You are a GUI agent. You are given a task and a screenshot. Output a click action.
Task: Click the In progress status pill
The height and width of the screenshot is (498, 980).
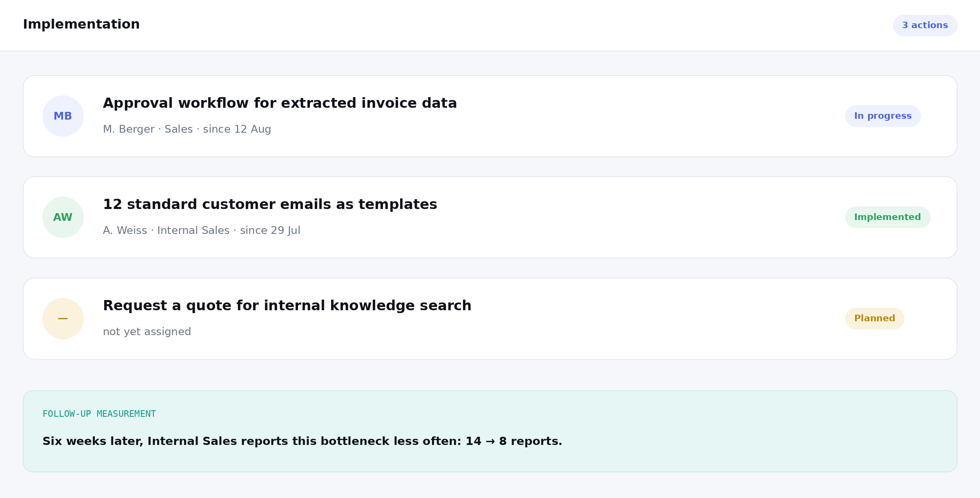point(883,116)
